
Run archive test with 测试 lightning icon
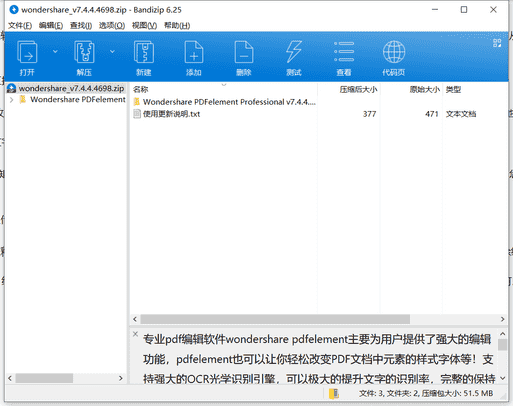point(294,57)
